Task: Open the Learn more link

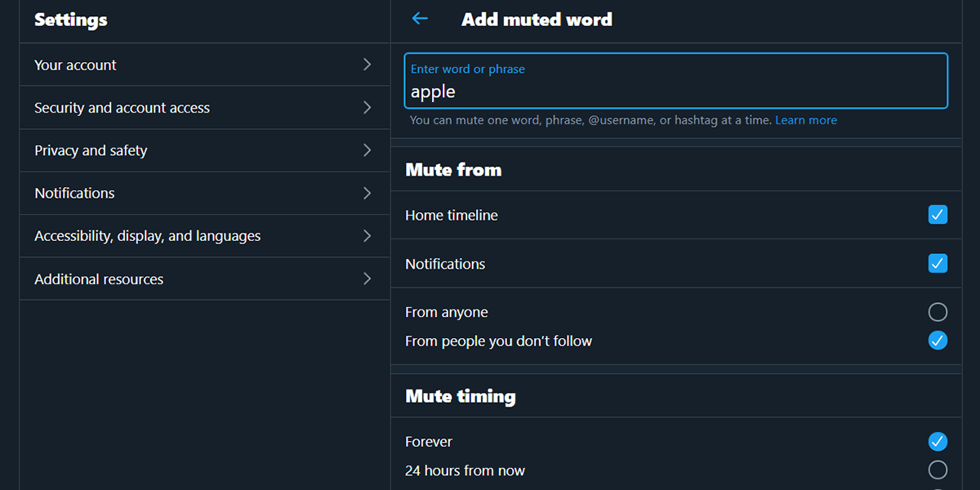Action: click(806, 120)
